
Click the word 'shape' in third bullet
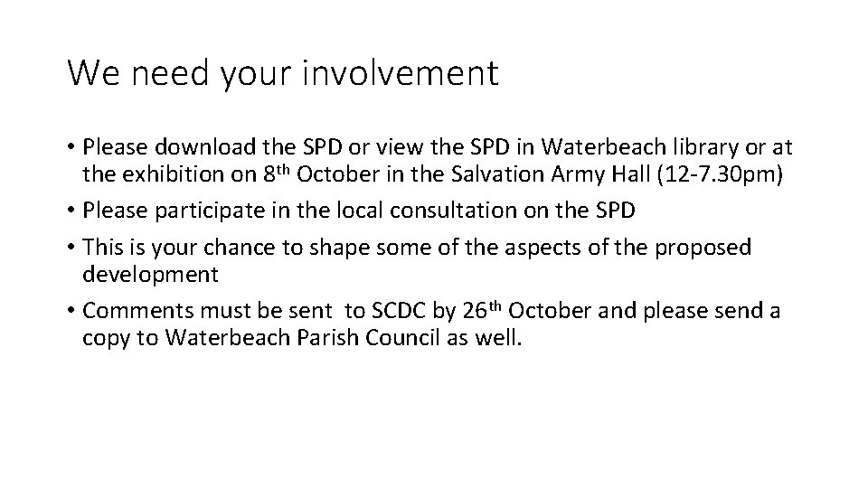(x=339, y=249)
